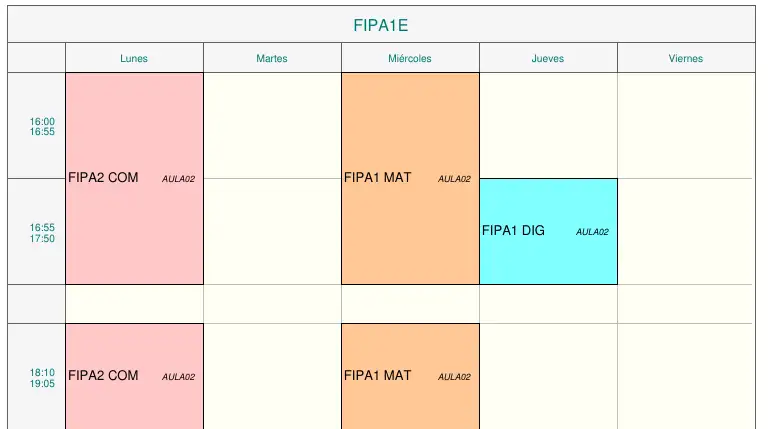Click the FIPA1E timetable title

(x=381, y=25)
